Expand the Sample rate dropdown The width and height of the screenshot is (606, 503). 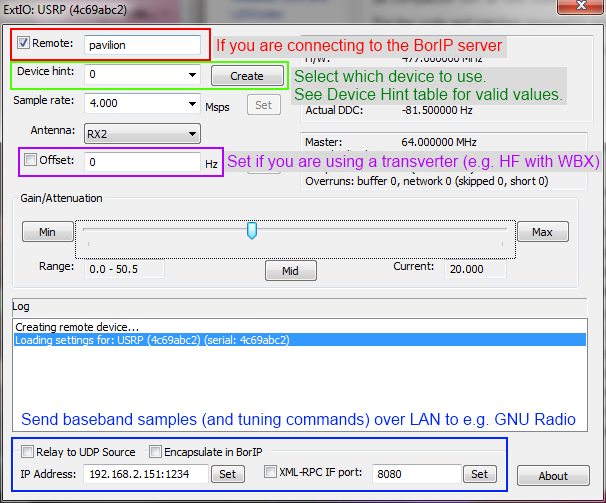point(191,104)
